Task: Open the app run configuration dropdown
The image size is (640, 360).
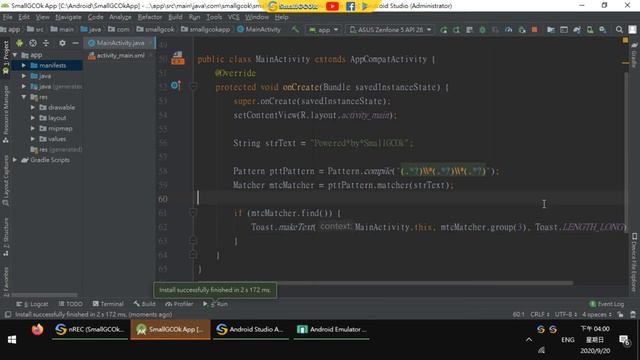Action: pyautogui.click(x=324, y=30)
